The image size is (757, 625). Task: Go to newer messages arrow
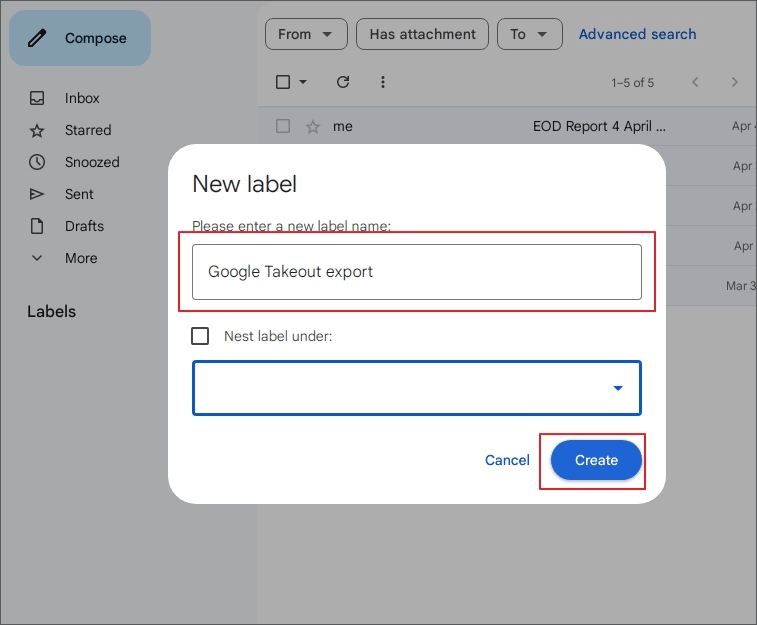click(695, 82)
